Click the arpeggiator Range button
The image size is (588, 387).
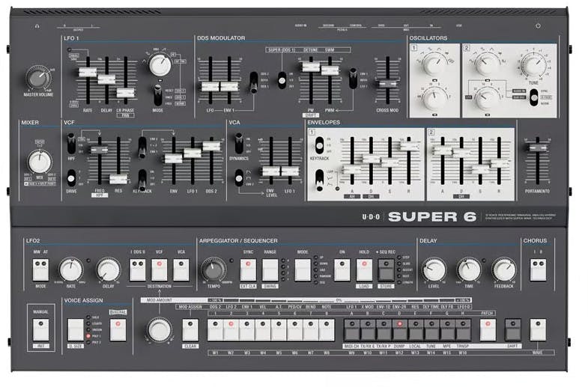click(270, 269)
